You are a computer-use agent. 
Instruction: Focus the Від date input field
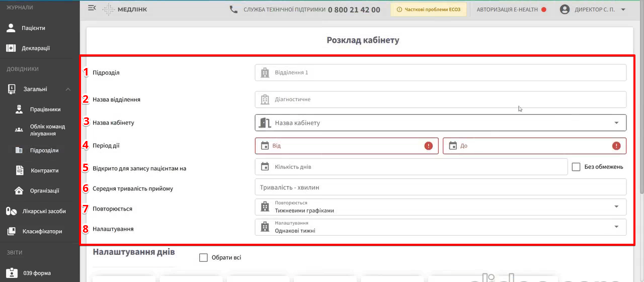[347, 146]
